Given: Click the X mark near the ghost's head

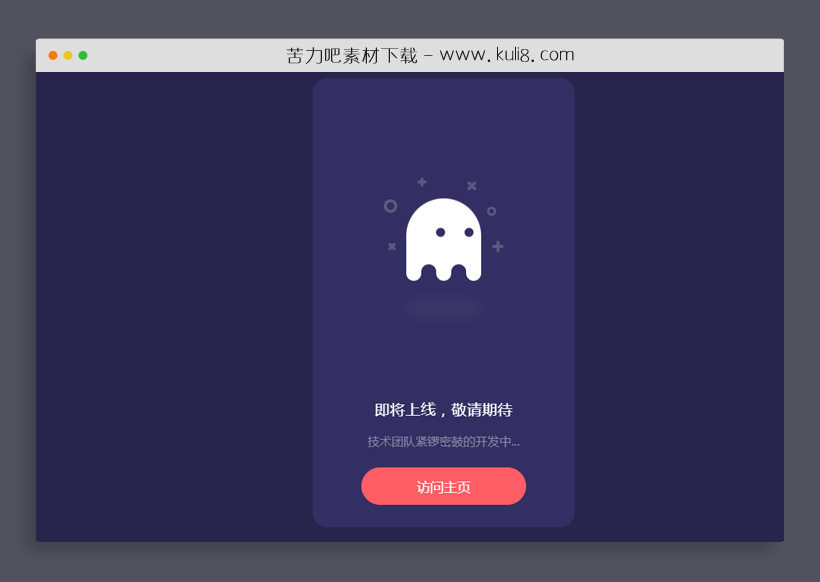Looking at the screenshot, I should [x=472, y=185].
